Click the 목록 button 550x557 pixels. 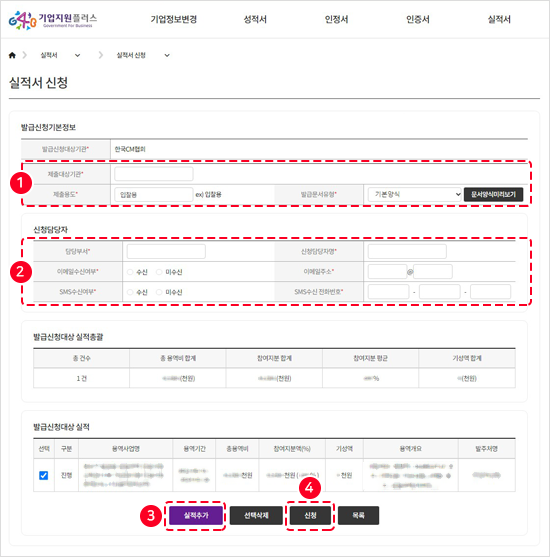click(x=358, y=515)
